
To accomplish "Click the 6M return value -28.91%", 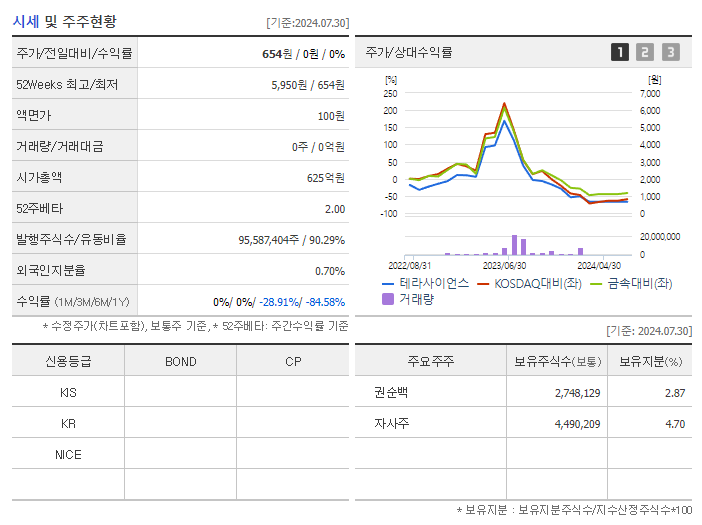I will [281, 302].
